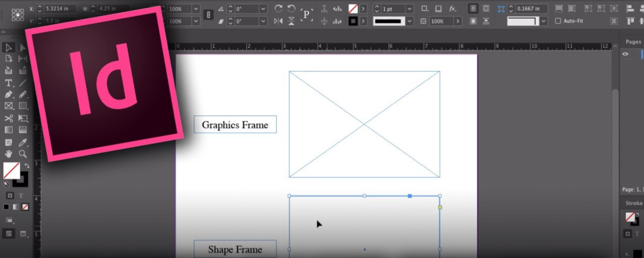Open the Scale Y percentage dropdown
This screenshot has height=258, width=644.
196,21
